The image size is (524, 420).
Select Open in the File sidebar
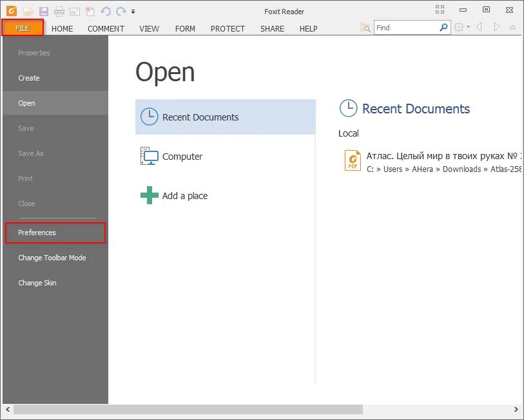(x=55, y=103)
